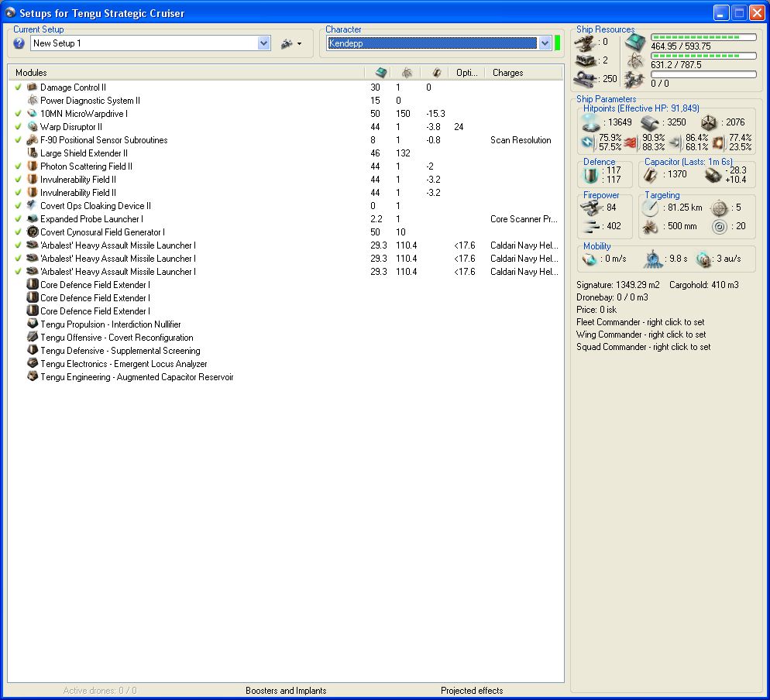The image size is (770, 700).
Task: Open the Projected effects panel
Action: coord(472,691)
